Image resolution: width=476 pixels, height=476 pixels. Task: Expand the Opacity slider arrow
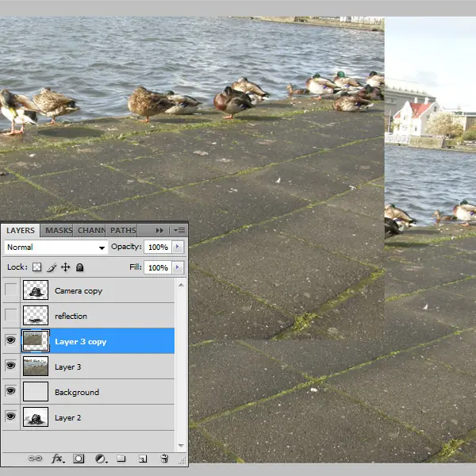[x=178, y=247]
